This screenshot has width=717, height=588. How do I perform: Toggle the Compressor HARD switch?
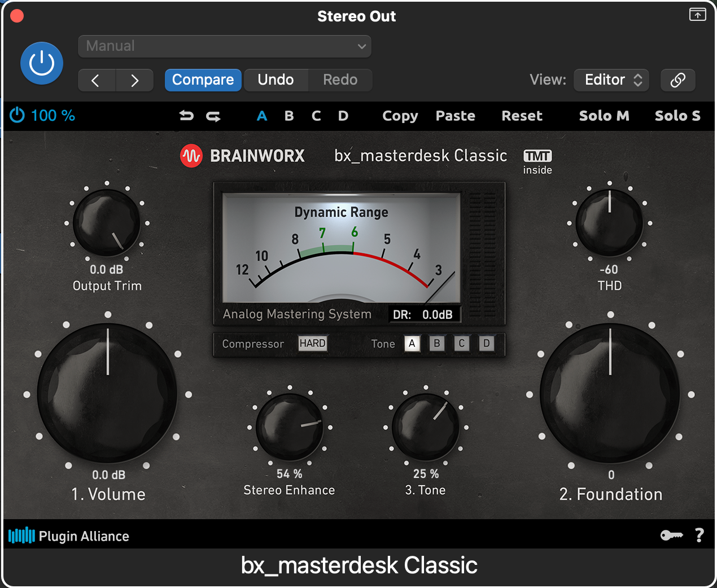click(312, 343)
